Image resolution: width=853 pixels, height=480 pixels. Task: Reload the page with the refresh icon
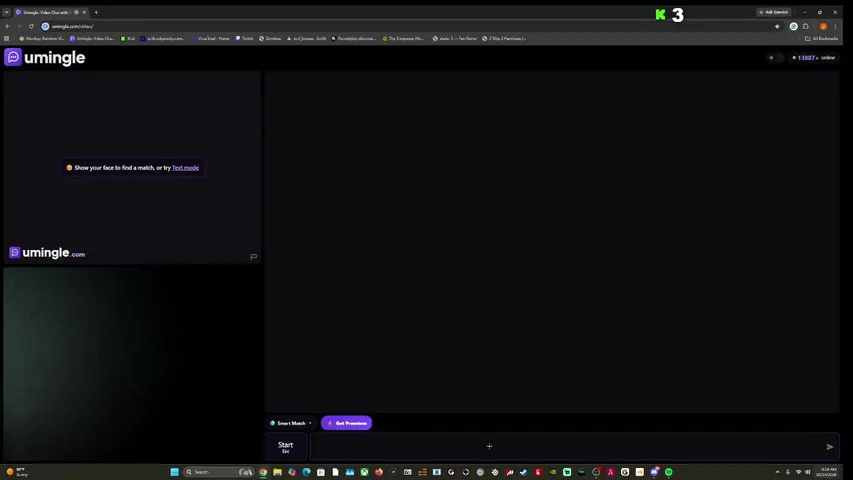(x=31, y=26)
